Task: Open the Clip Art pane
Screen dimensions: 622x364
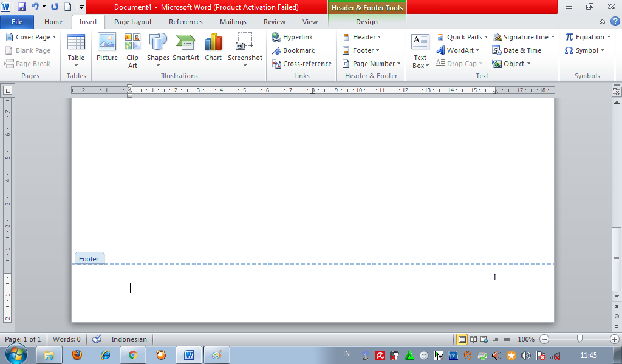Action: coord(132,49)
